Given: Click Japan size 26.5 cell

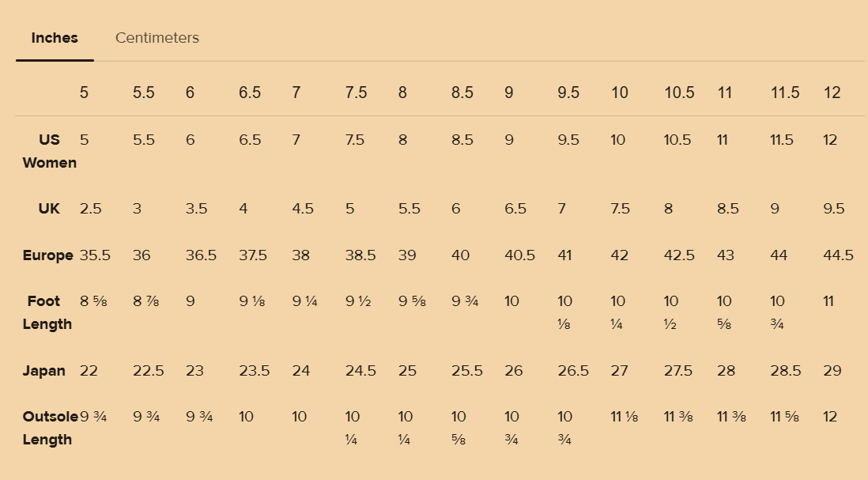Looking at the screenshot, I should pos(573,371).
